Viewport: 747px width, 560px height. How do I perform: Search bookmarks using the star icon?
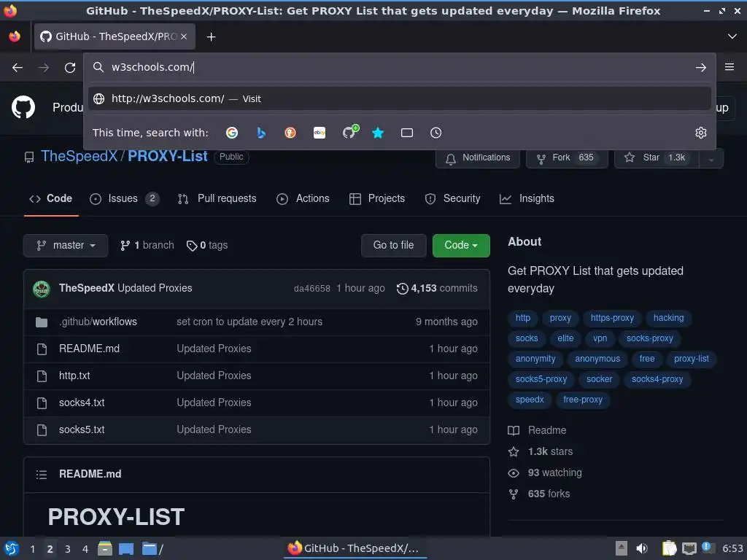tap(378, 133)
